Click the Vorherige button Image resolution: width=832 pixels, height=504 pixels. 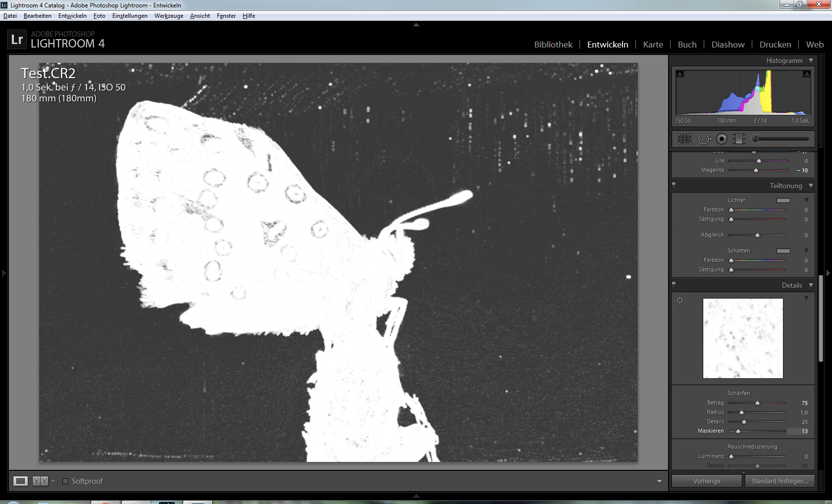(707, 481)
